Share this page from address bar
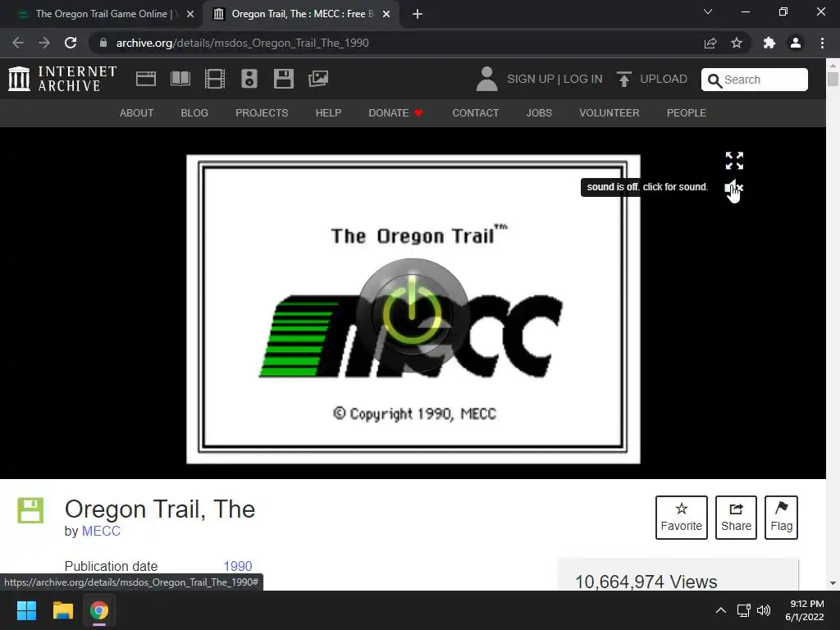The image size is (840, 630). coord(710,43)
